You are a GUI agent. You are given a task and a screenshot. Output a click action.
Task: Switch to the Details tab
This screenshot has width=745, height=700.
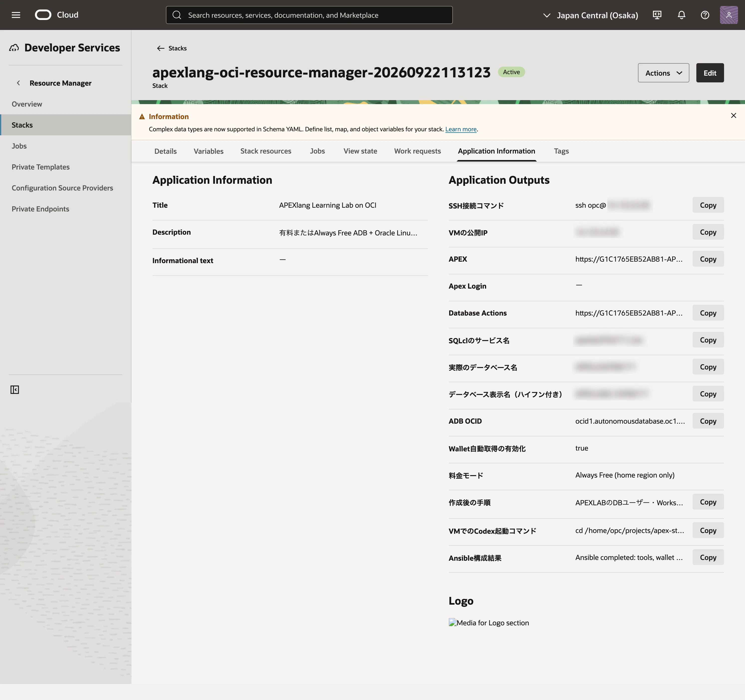point(165,151)
